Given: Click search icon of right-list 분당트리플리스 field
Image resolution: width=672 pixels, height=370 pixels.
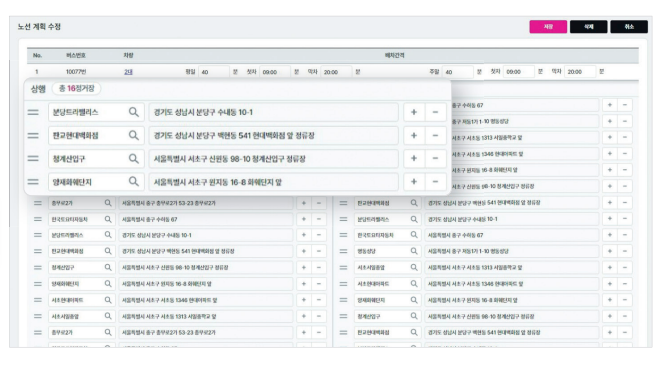Looking at the screenshot, I should tap(414, 219).
